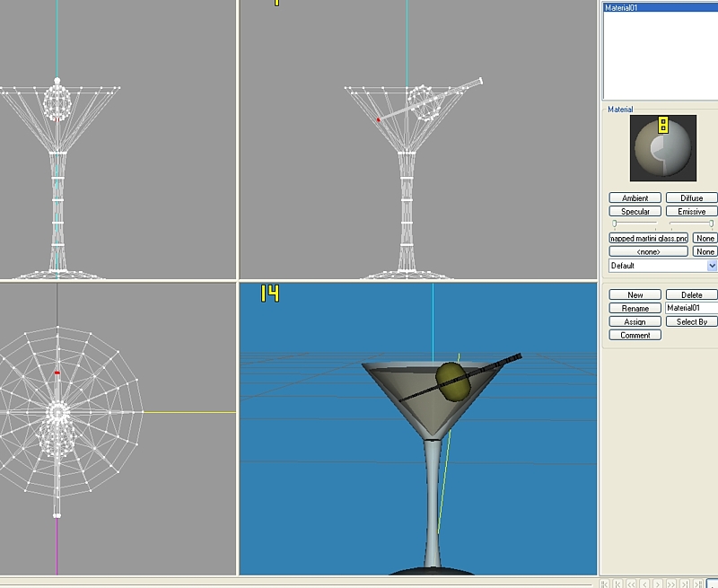Viewport: 718px width, 588px height.
Task: Assign material to the selection
Action: click(635, 321)
